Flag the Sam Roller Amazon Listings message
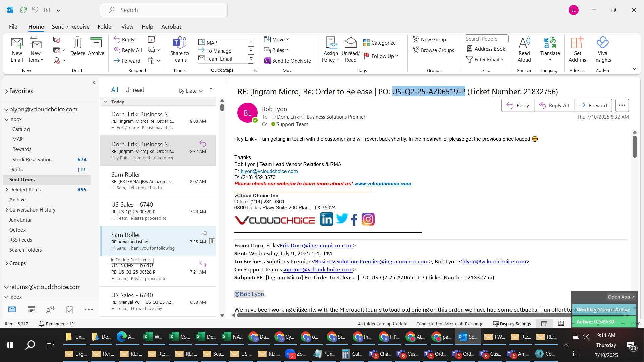This screenshot has width=644, height=362. [204, 233]
